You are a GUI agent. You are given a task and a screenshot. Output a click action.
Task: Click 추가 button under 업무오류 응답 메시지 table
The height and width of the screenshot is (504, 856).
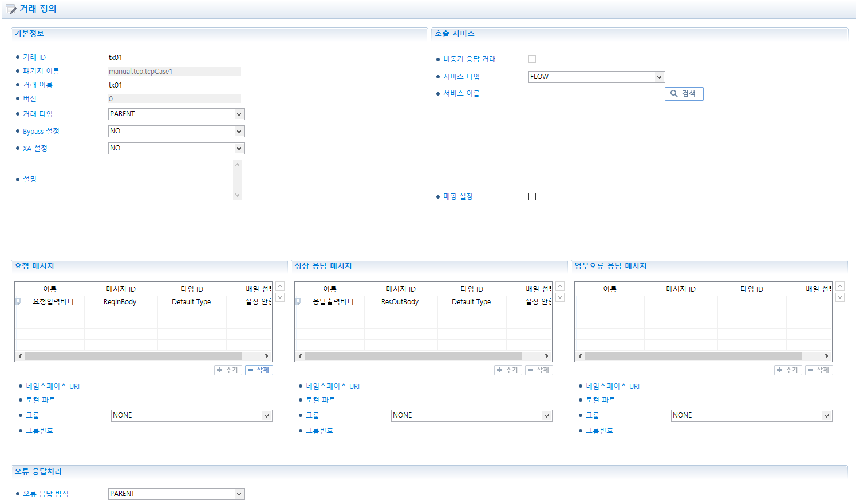pyautogui.click(x=788, y=370)
